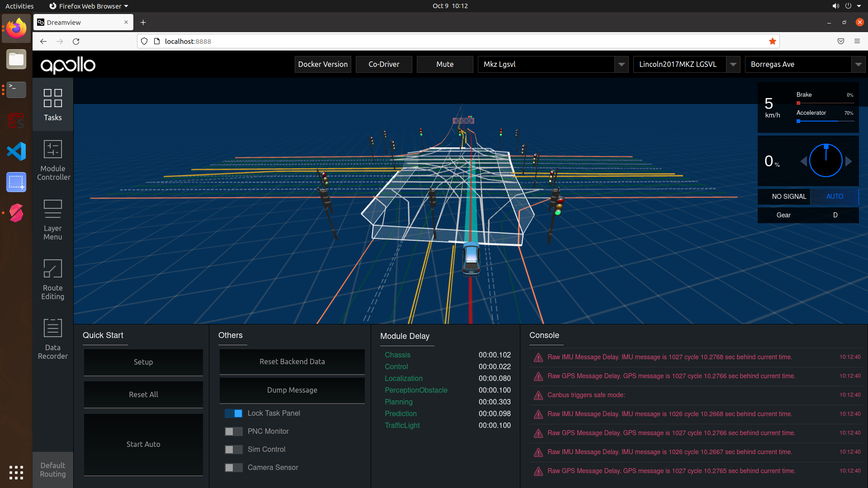The width and height of the screenshot is (868, 488).
Task: Enable the PNC Monitor switch
Action: tap(234, 432)
